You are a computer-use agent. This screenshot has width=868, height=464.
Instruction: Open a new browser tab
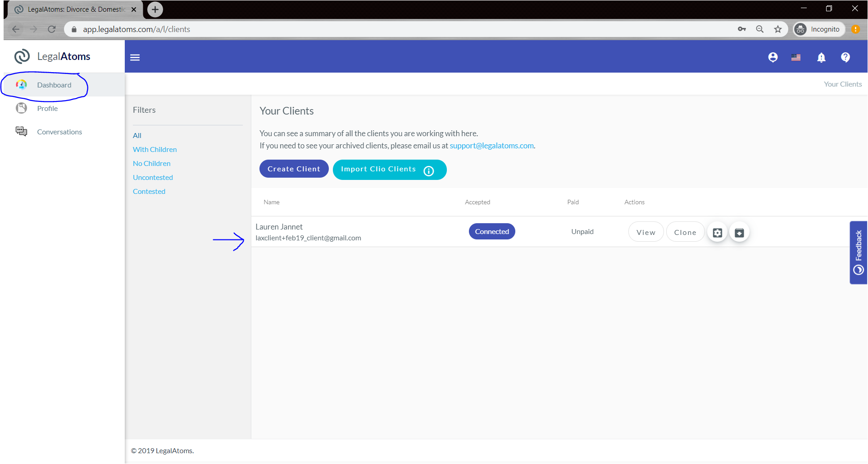pos(155,9)
